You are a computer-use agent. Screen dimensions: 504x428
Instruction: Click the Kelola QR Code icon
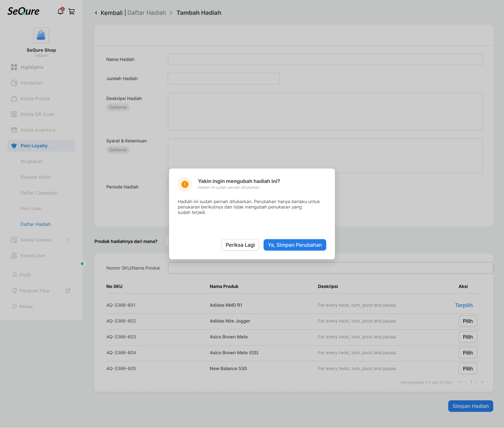pos(14,114)
